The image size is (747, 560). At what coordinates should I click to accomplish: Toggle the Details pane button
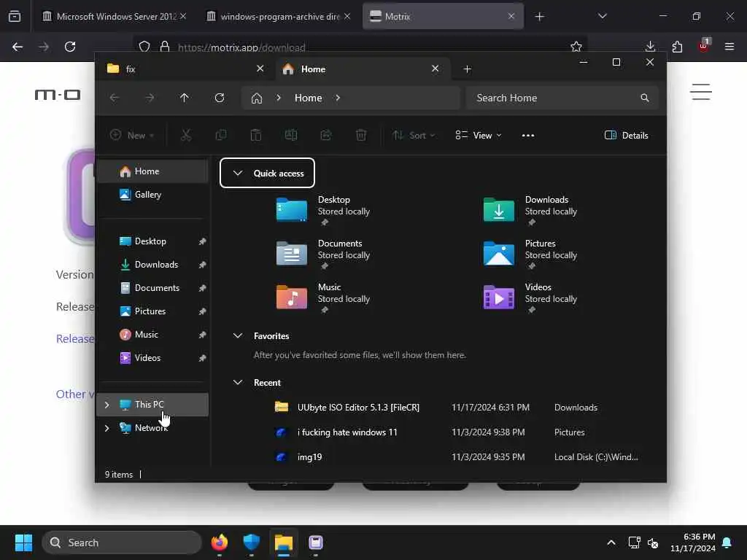(627, 136)
